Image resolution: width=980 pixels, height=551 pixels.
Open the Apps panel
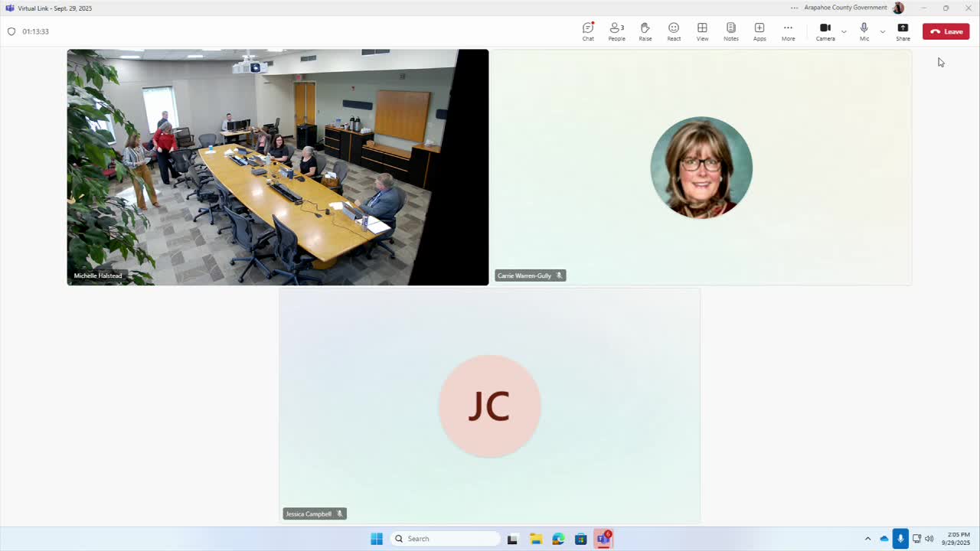[x=759, y=31]
